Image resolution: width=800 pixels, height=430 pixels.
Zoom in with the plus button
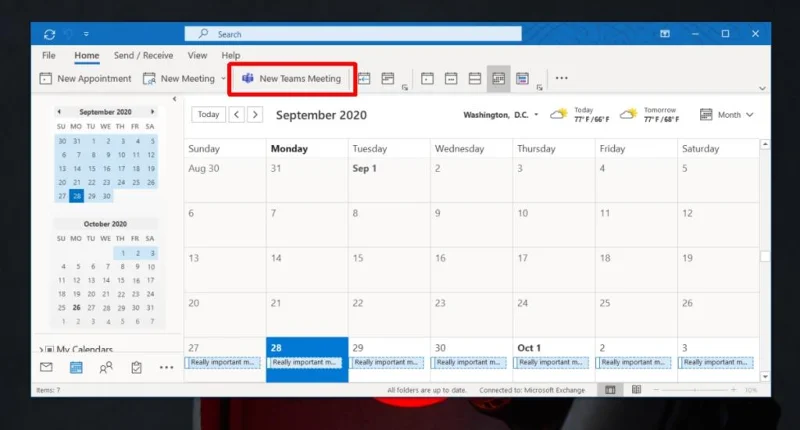733,390
